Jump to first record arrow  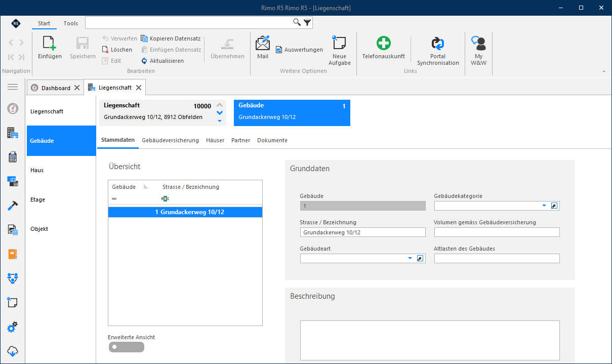pyautogui.click(x=11, y=57)
